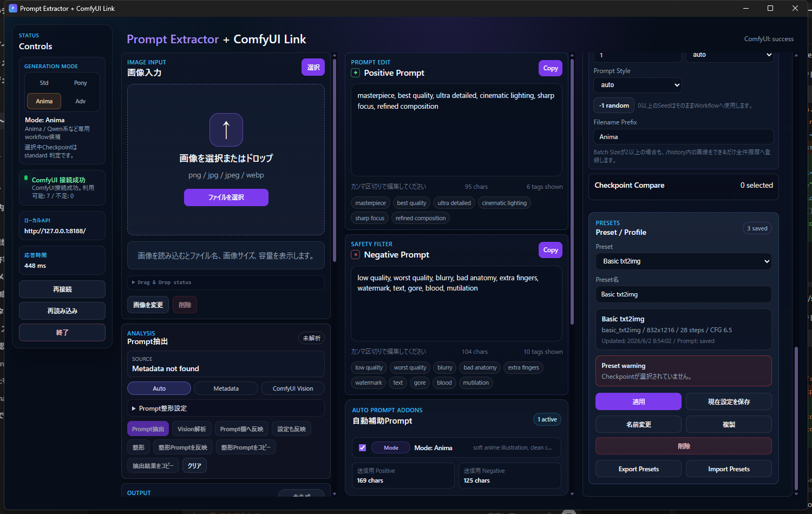Choose ComfyUI Vision extraction source

[x=293, y=388]
